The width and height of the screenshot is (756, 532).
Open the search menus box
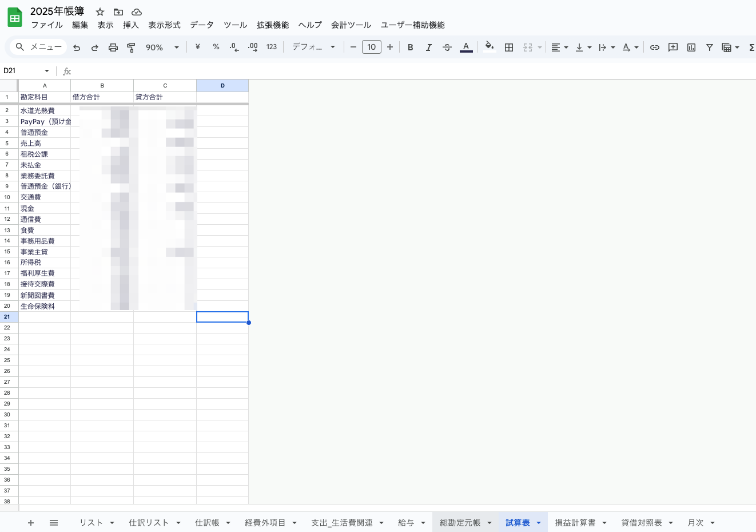click(38, 47)
